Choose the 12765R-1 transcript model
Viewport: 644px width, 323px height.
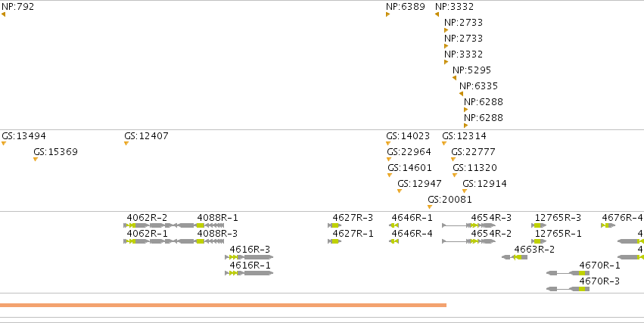coord(539,241)
